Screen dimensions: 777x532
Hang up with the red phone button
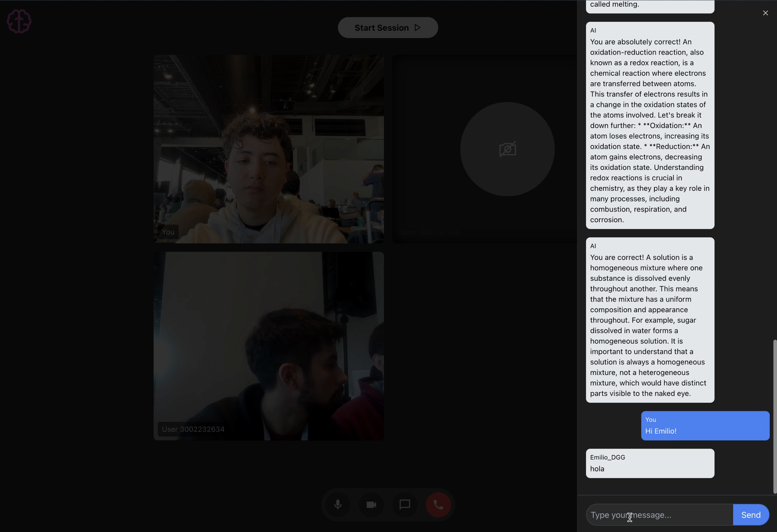(438, 504)
